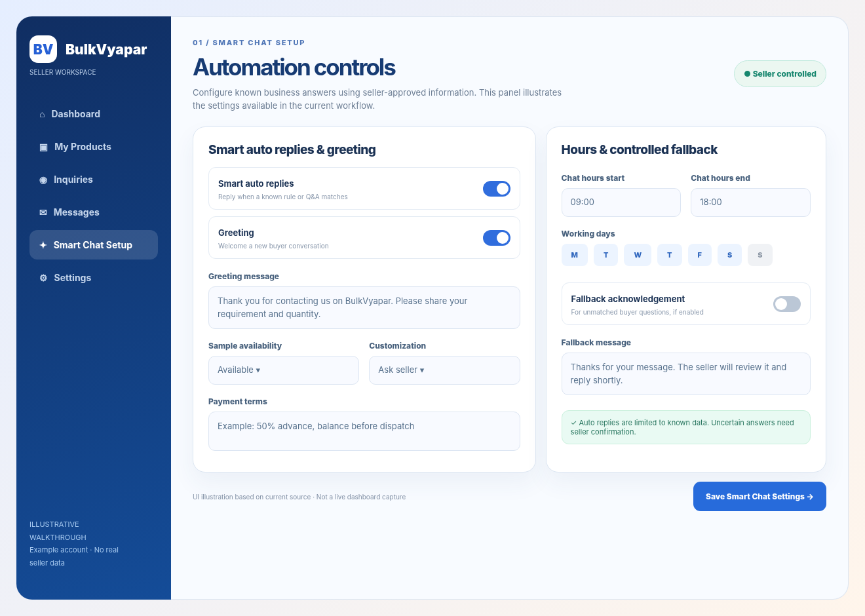Screen dimensions: 865x616
Task: Click the "01 / SMART CHAT SETUP" label
Action: 249,43
